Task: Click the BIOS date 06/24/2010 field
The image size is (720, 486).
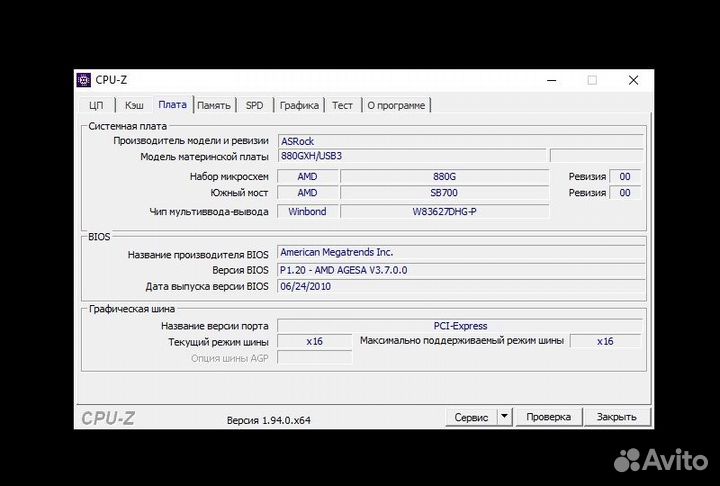Action: (461, 286)
